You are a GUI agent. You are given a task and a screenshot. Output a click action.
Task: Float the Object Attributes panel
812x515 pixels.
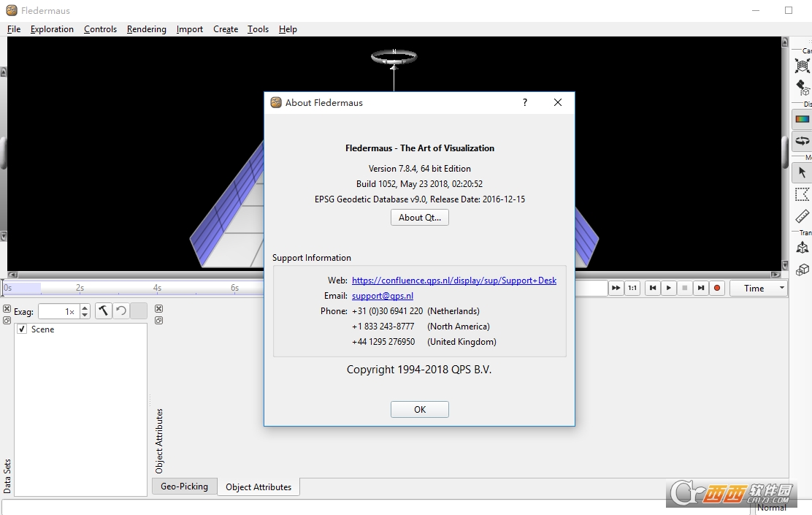[x=159, y=321]
